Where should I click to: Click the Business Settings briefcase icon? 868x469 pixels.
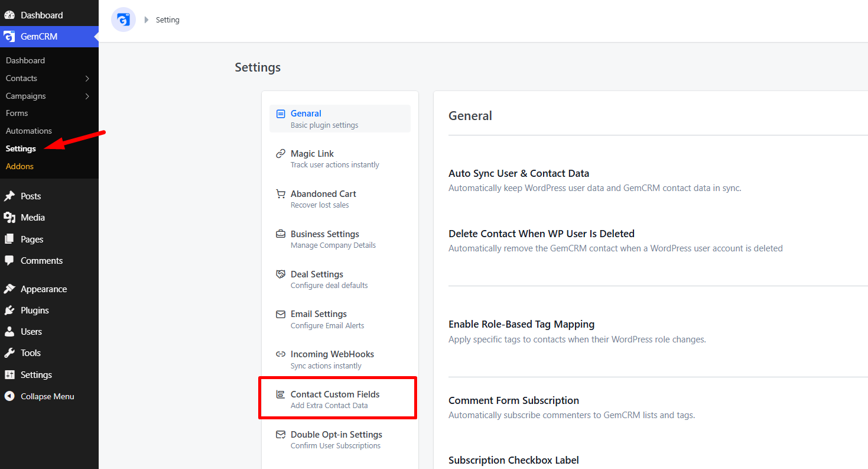[x=281, y=234]
